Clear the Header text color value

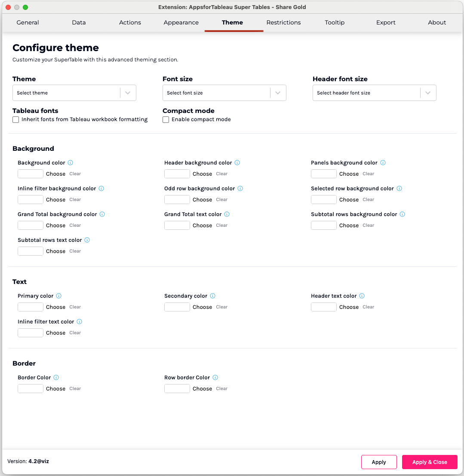(369, 307)
